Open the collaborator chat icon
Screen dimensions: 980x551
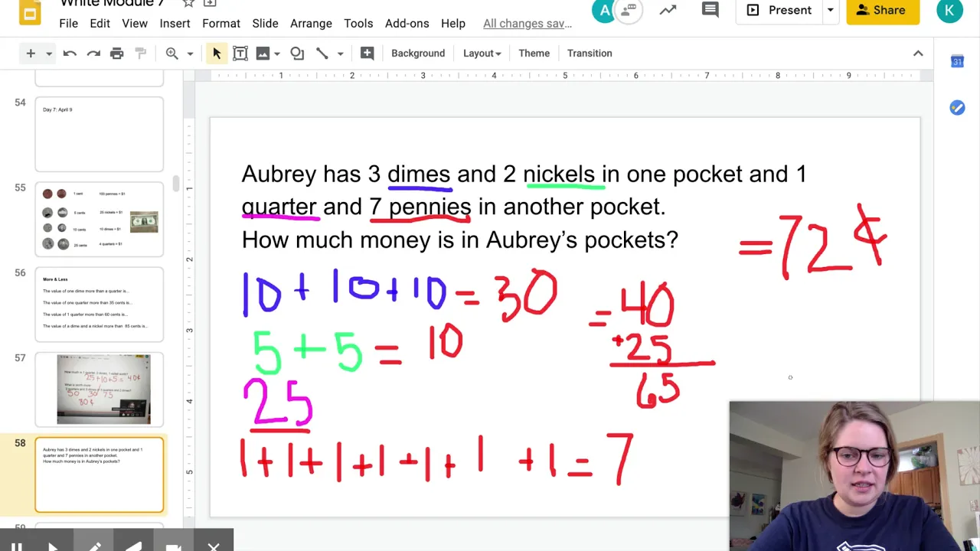pos(629,11)
